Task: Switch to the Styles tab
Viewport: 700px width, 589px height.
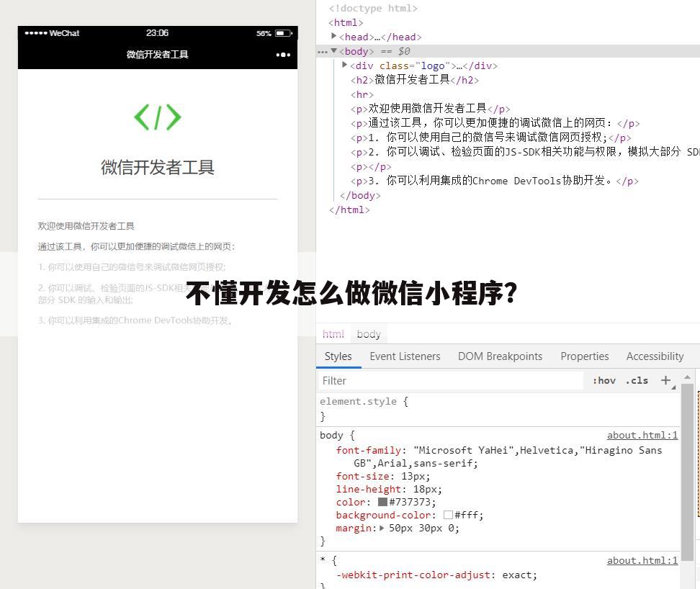Action: 338,356
